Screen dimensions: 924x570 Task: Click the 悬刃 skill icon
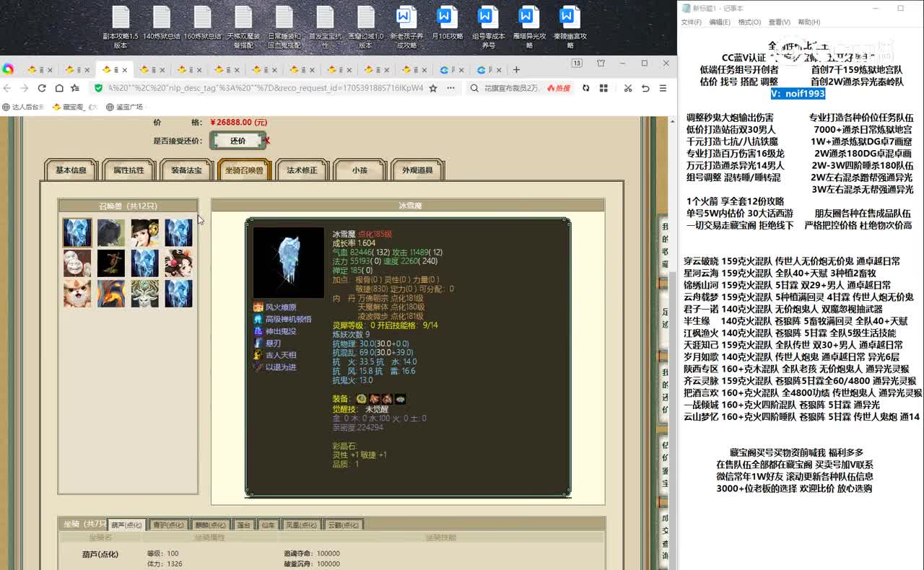258,343
